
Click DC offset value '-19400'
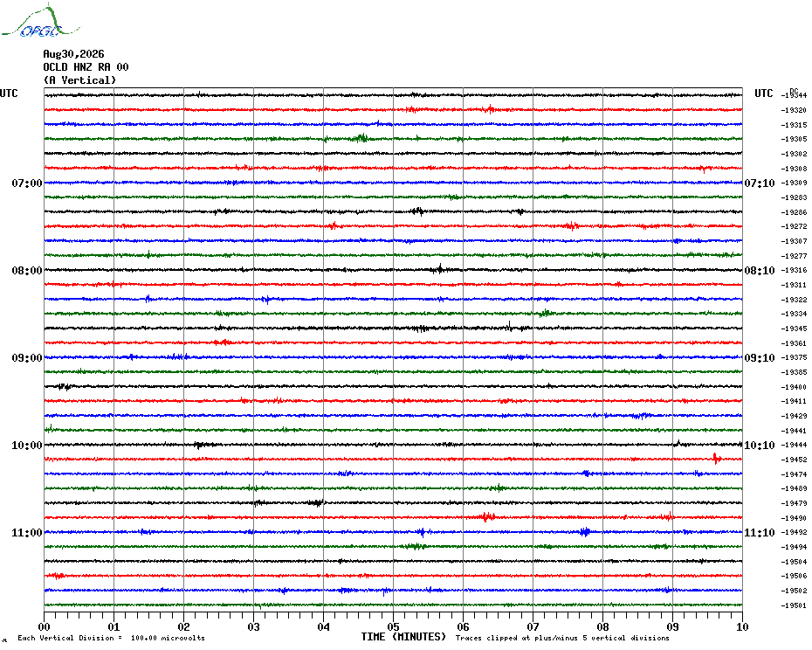tap(794, 387)
